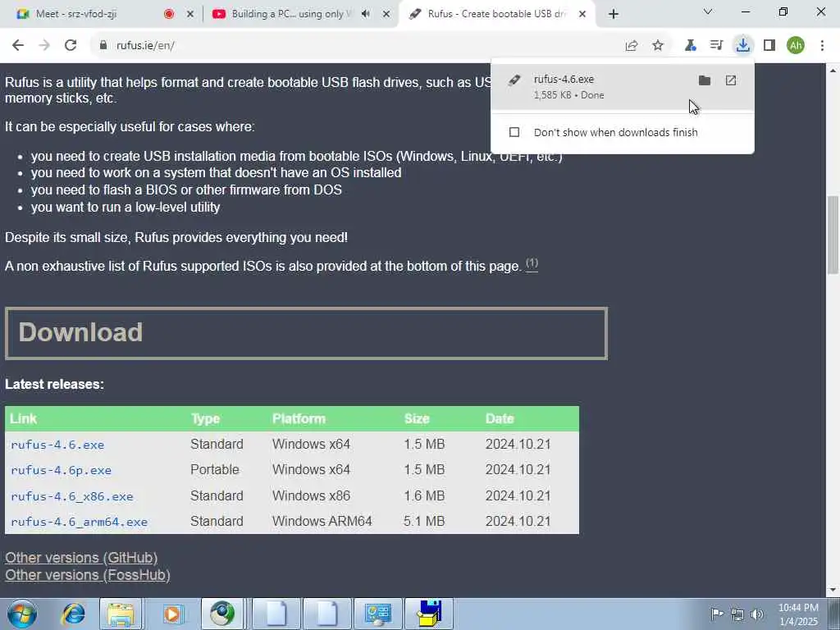Click the Action Center flag tray icon
The height and width of the screenshot is (630, 840).
(717, 614)
